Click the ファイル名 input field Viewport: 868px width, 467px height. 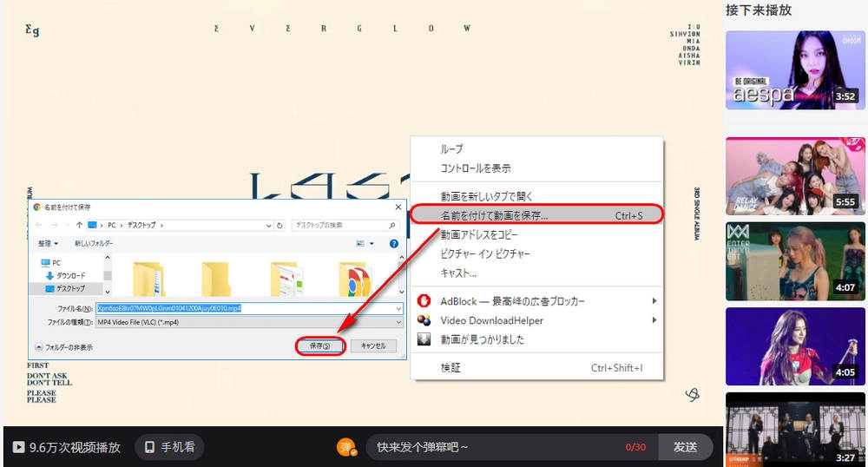pyautogui.click(x=243, y=308)
